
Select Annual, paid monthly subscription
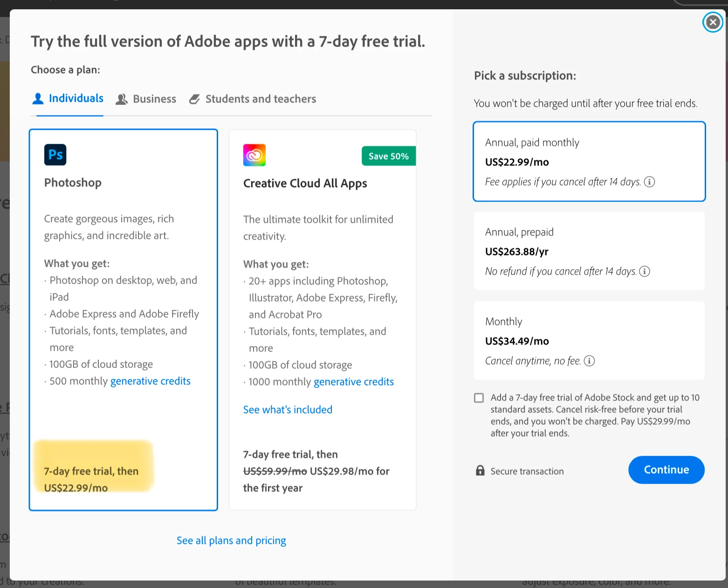click(x=589, y=161)
